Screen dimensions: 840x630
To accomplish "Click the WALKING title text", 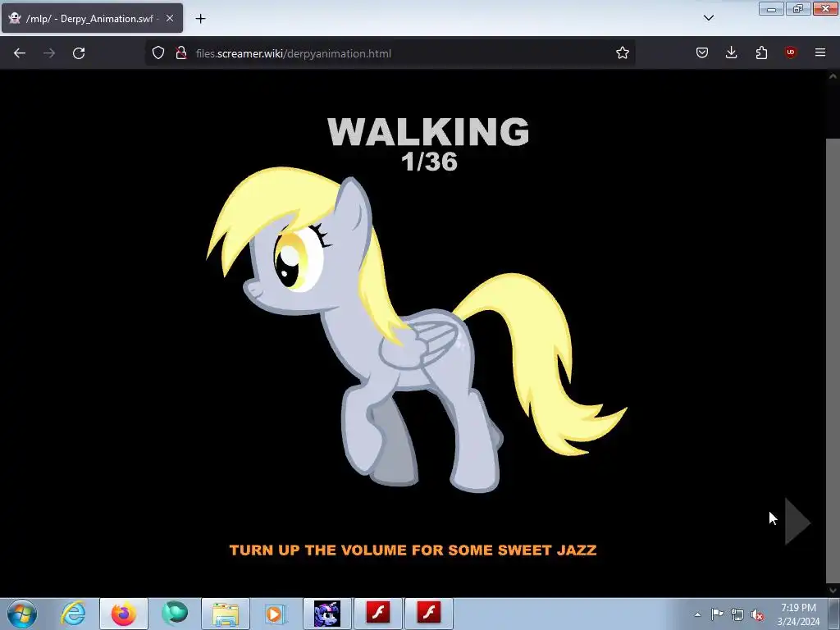I will tap(428, 131).
